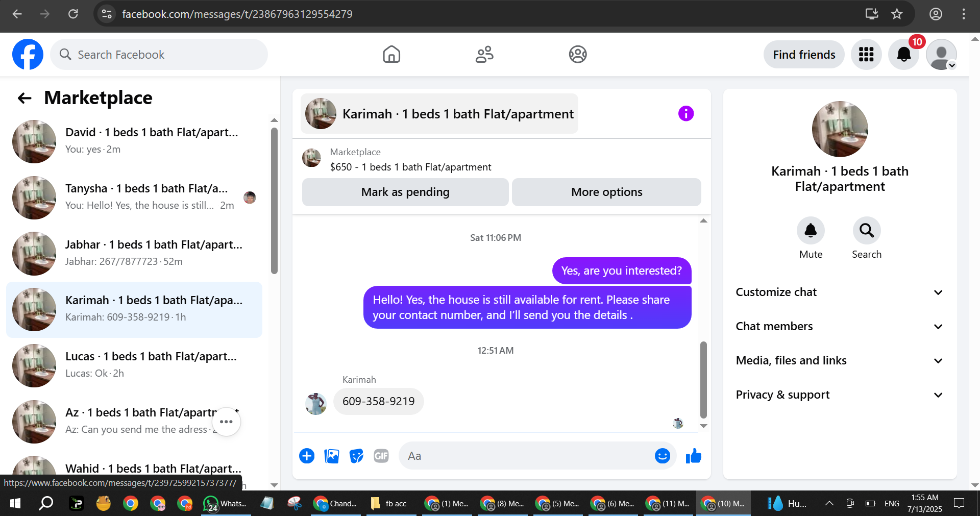The image size is (980, 516).
Task: Expand Customize chat section
Action: (x=840, y=292)
